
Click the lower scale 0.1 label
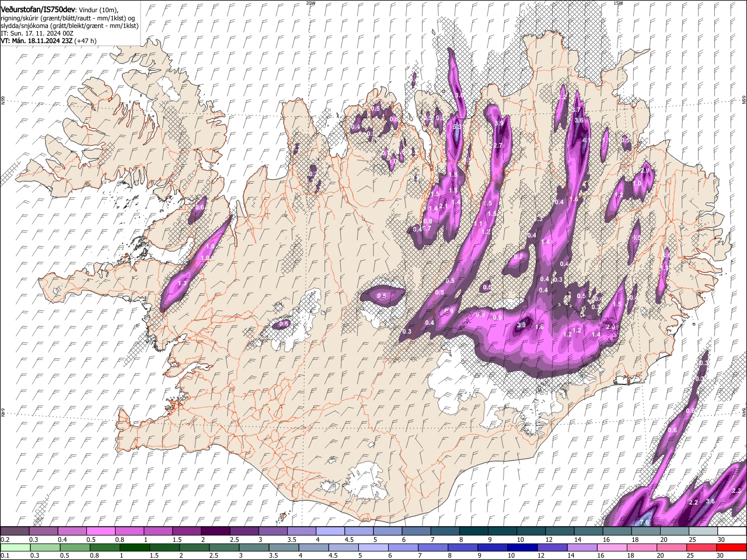coord(5,555)
